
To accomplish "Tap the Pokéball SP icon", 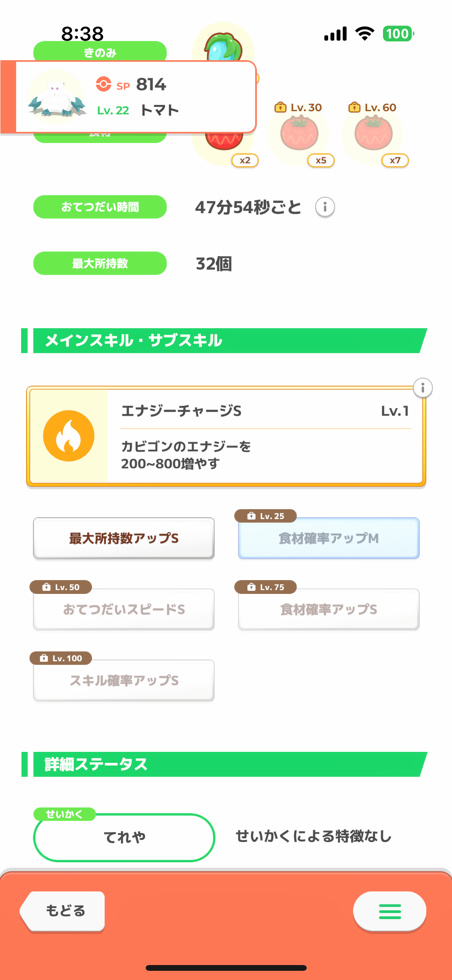I will point(104,84).
